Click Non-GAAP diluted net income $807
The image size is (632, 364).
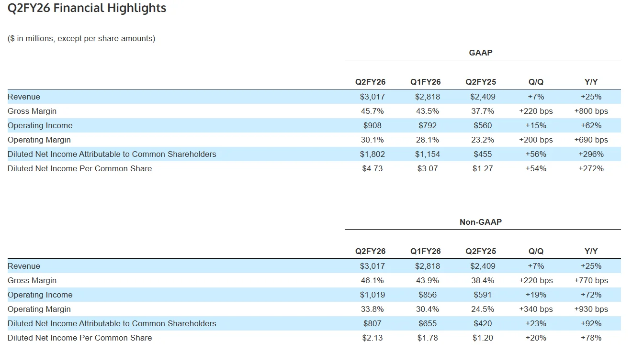click(372, 323)
